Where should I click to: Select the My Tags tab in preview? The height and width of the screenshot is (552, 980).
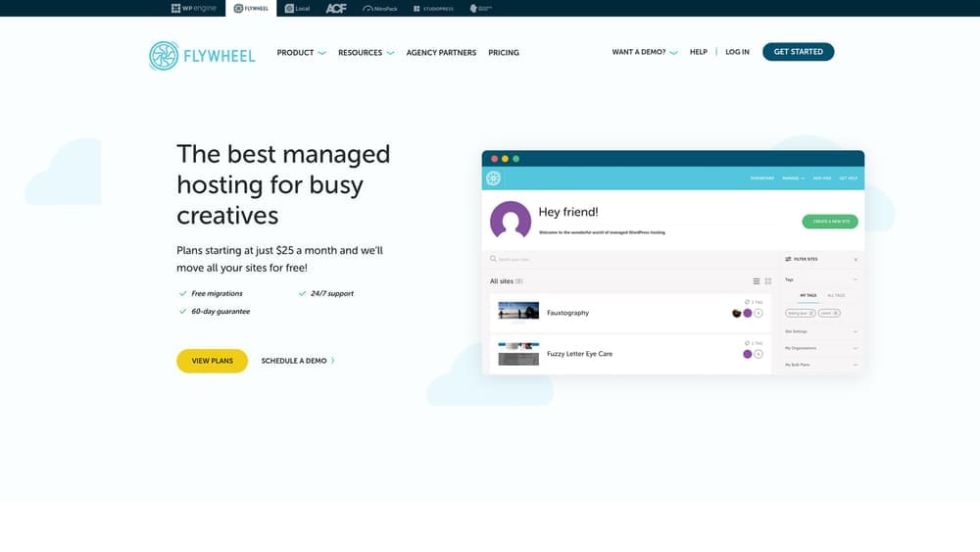pyautogui.click(x=808, y=296)
